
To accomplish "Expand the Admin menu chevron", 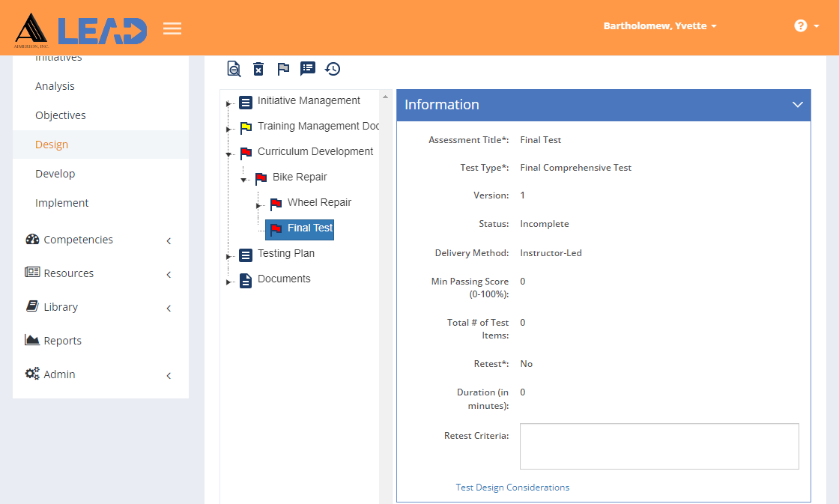I will point(169,376).
